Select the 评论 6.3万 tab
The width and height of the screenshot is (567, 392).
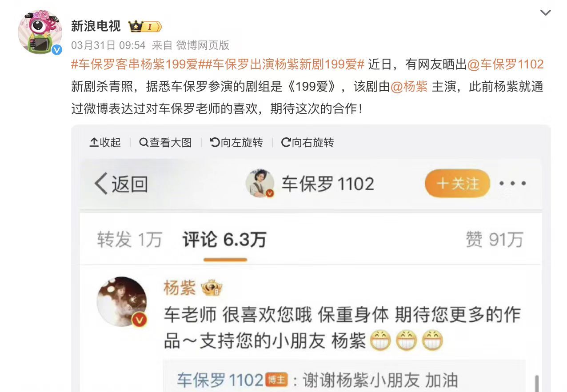click(x=224, y=240)
